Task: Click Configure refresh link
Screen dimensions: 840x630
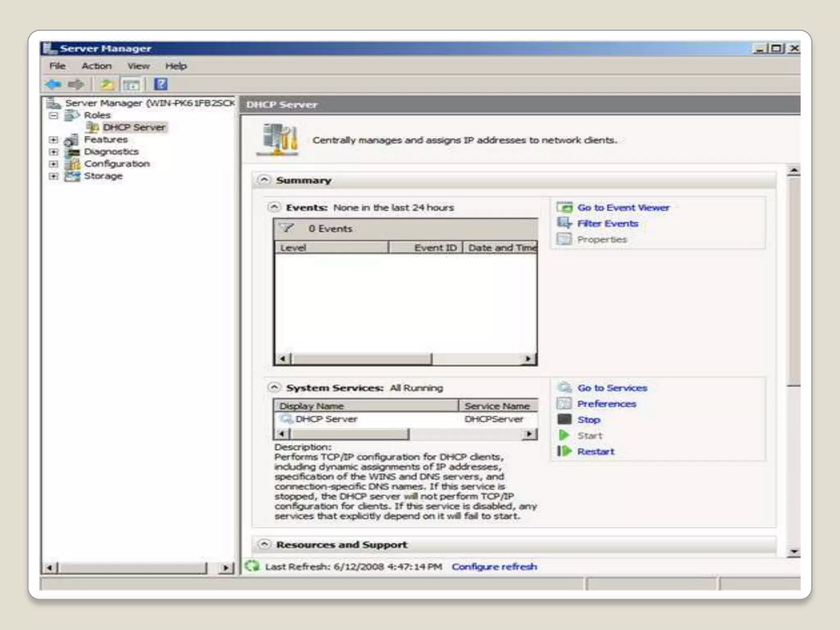Action: [x=494, y=566]
